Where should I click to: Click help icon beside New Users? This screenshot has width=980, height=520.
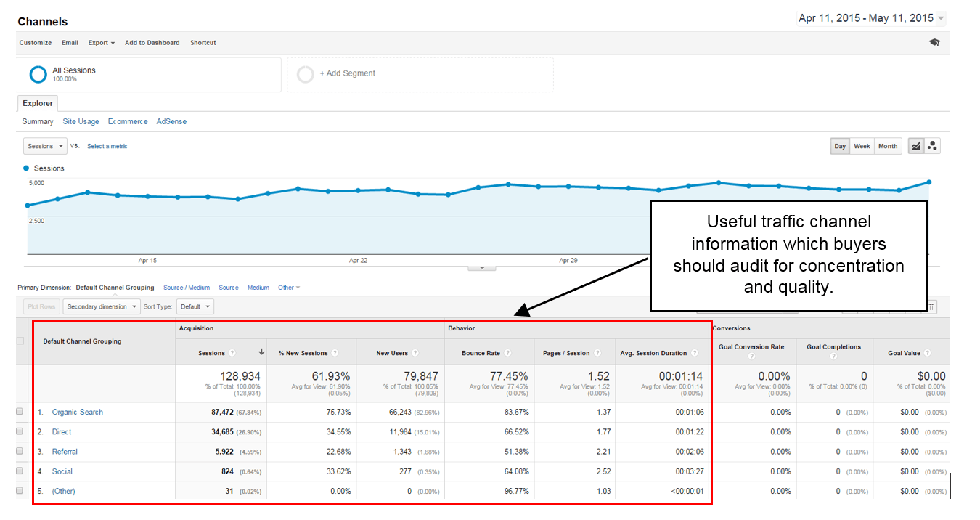click(x=415, y=354)
